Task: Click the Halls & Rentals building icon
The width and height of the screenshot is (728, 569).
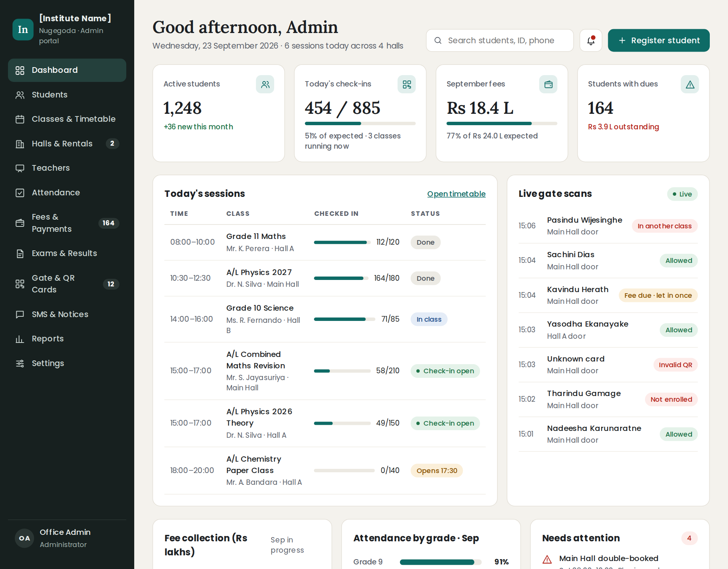Action: pyautogui.click(x=20, y=144)
